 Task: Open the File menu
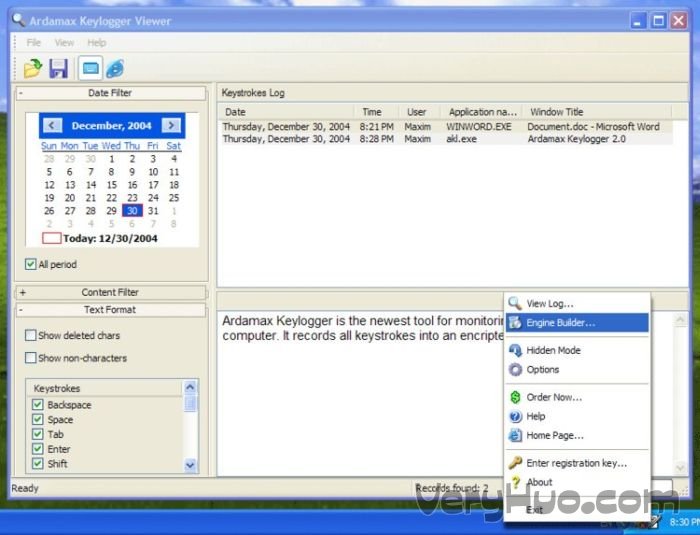[33, 43]
